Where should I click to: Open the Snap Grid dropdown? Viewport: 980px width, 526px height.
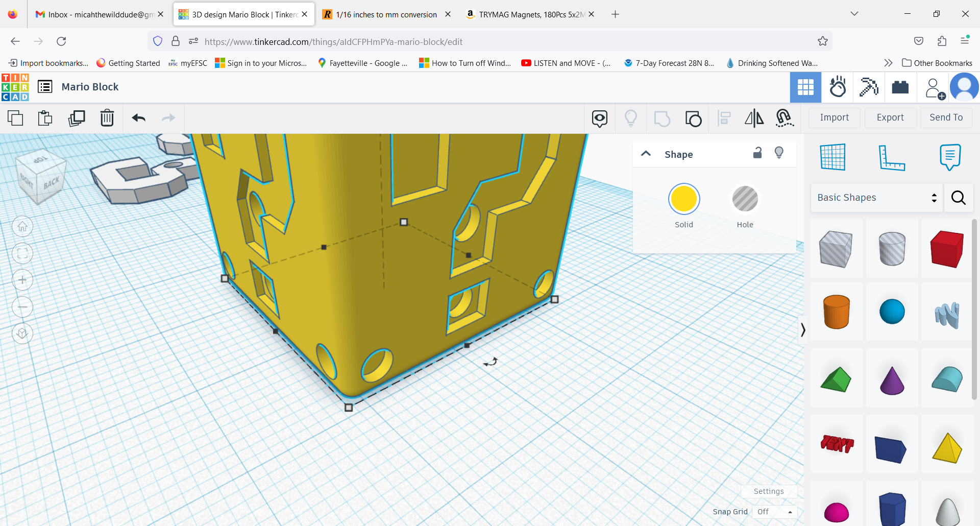[x=774, y=512]
